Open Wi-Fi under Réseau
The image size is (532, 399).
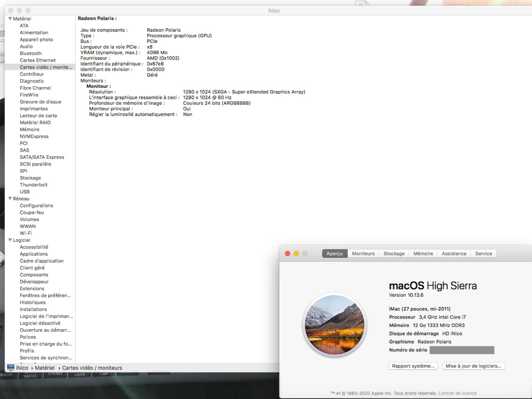coord(26,233)
